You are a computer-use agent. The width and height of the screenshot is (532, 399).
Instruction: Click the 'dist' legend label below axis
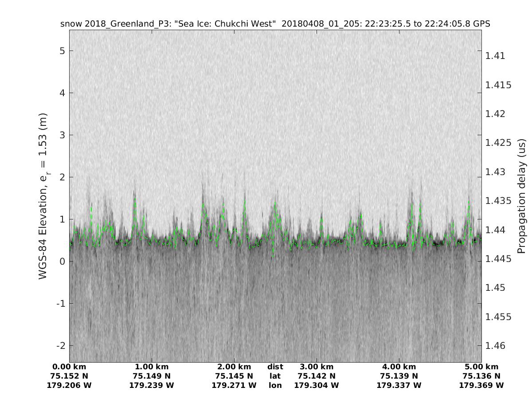click(x=275, y=367)
